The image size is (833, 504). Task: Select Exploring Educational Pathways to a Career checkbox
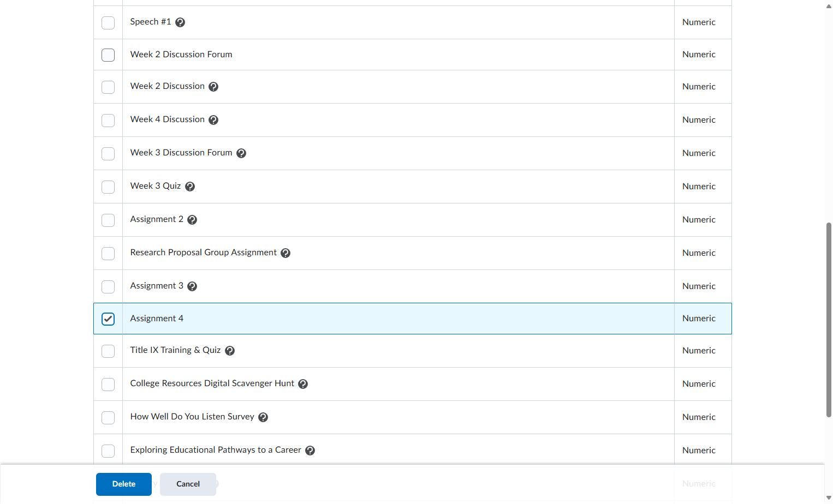108,451
